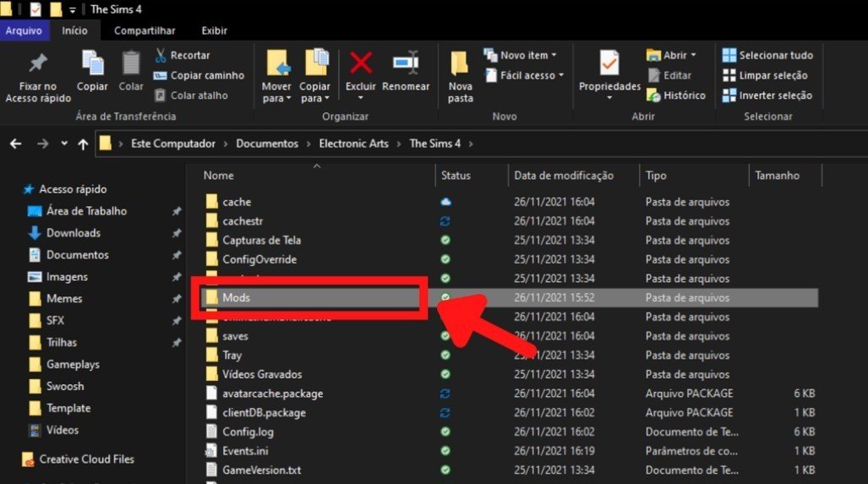Click the Propriedades icon
Viewport: 868px width, 484px height.
click(609, 63)
